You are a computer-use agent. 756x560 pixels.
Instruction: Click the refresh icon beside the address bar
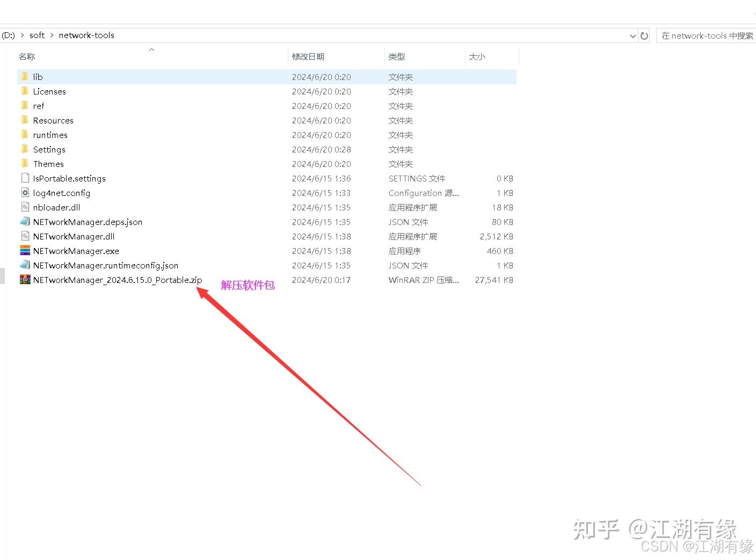click(x=644, y=35)
